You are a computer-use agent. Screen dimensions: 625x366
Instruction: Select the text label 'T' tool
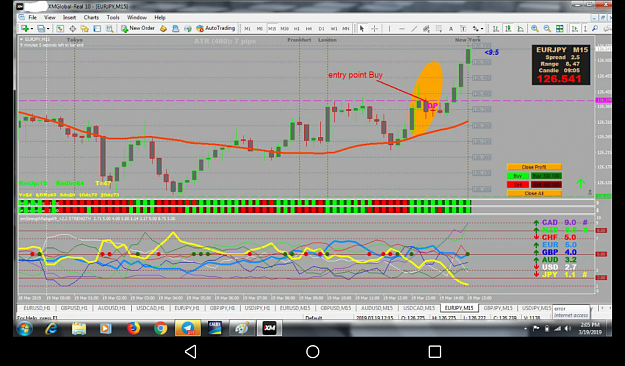tap(463, 28)
